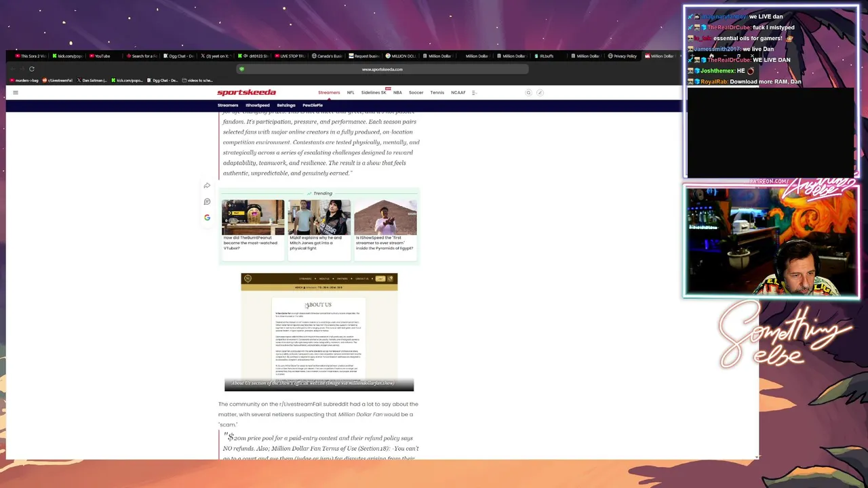This screenshot has height=488, width=868.
Task: Click Joshthemex's chat message in the overlay
Action: tap(722, 70)
